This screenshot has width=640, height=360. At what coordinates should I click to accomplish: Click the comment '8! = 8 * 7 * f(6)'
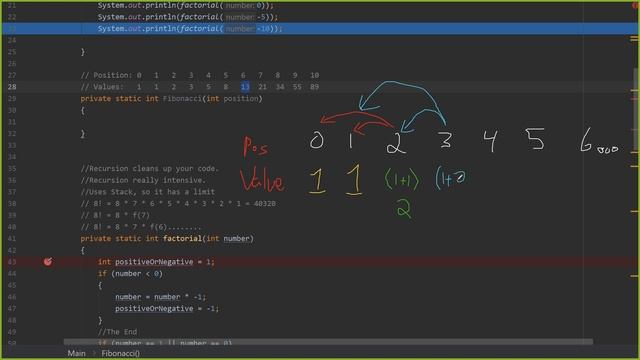coord(141,227)
